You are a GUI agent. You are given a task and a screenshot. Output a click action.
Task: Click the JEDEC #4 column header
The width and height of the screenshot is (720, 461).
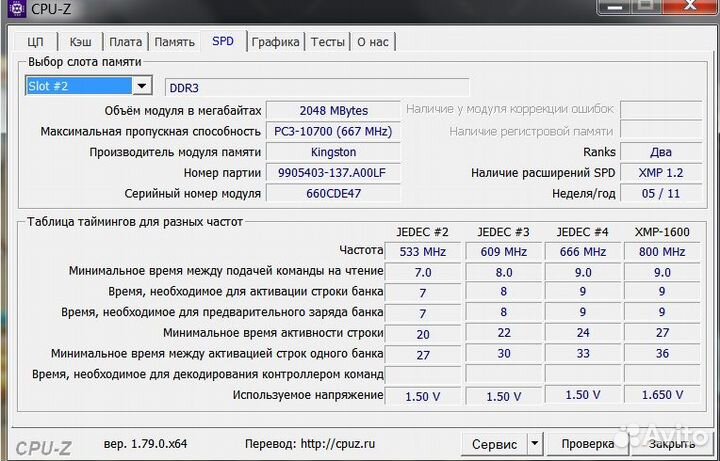pos(583,232)
